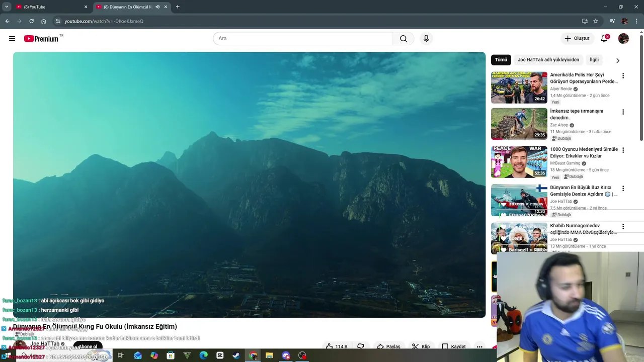Click the address bar URL

tap(104, 21)
